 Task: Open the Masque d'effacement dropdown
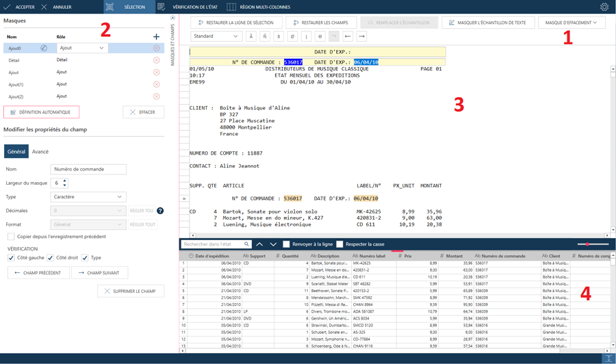click(571, 23)
